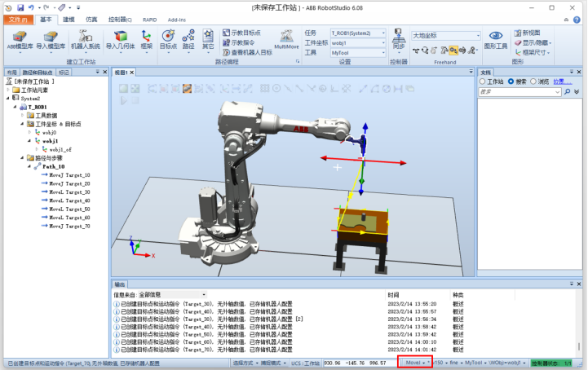Select MoveJ Target_10 in the path tree
The height and width of the screenshot is (370, 588).
[x=66, y=175]
